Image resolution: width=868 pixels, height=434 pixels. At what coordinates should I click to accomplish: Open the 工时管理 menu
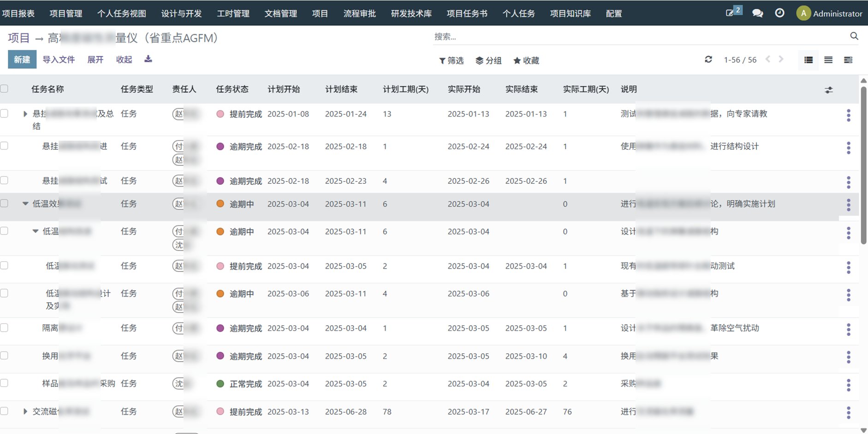(x=233, y=13)
